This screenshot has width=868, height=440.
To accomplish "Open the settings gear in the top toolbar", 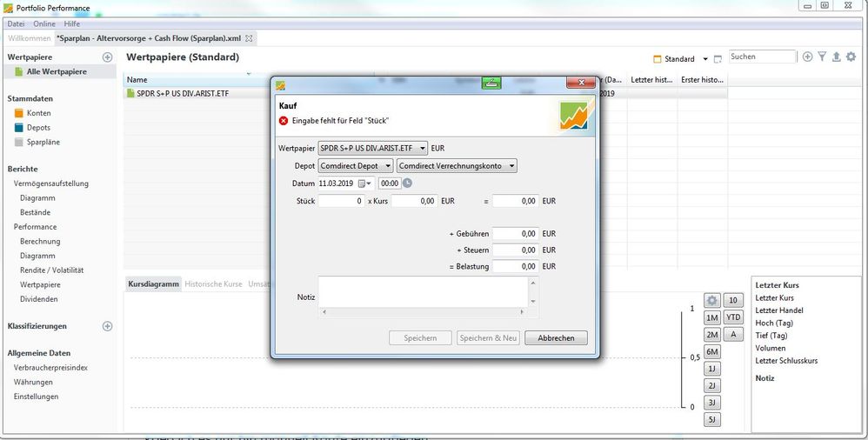I will coord(851,57).
